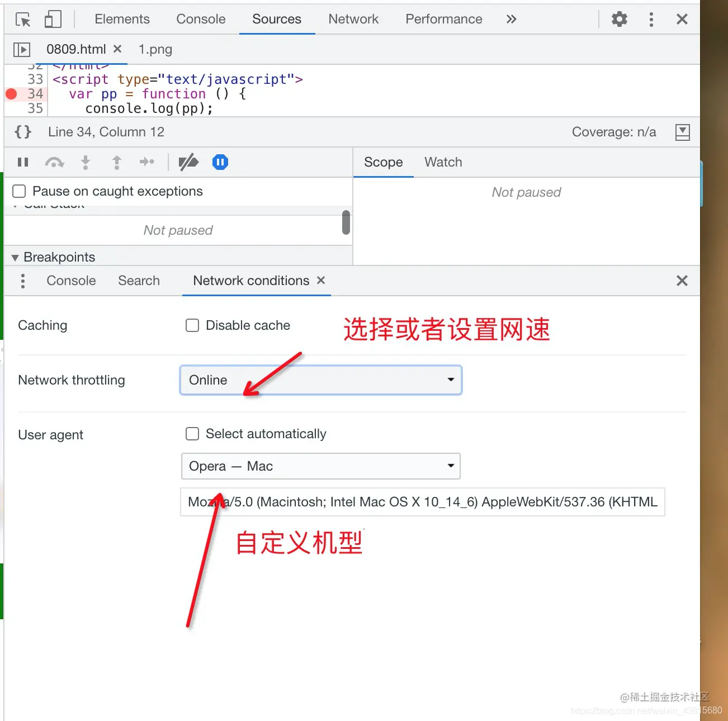Close the DevTools panel
This screenshot has height=721, width=728.
tap(682, 20)
